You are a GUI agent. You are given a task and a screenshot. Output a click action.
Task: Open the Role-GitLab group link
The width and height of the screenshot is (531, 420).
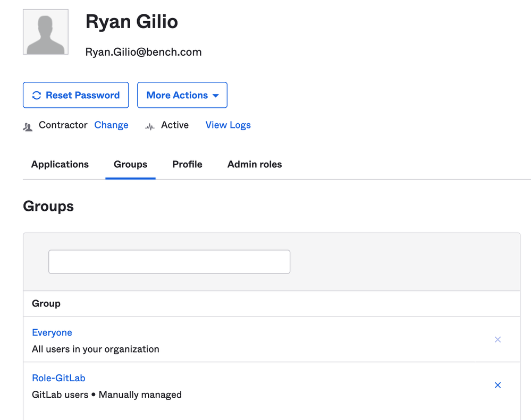[x=58, y=378]
